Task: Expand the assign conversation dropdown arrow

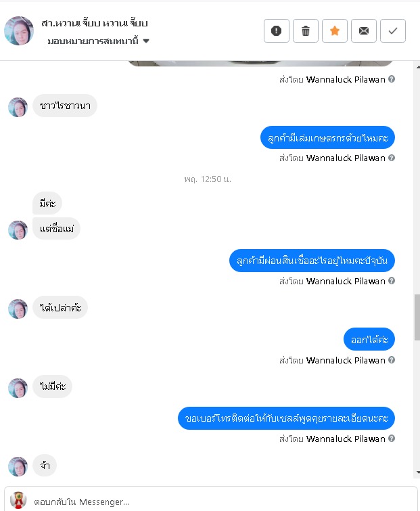Action: (x=146, y=41)
